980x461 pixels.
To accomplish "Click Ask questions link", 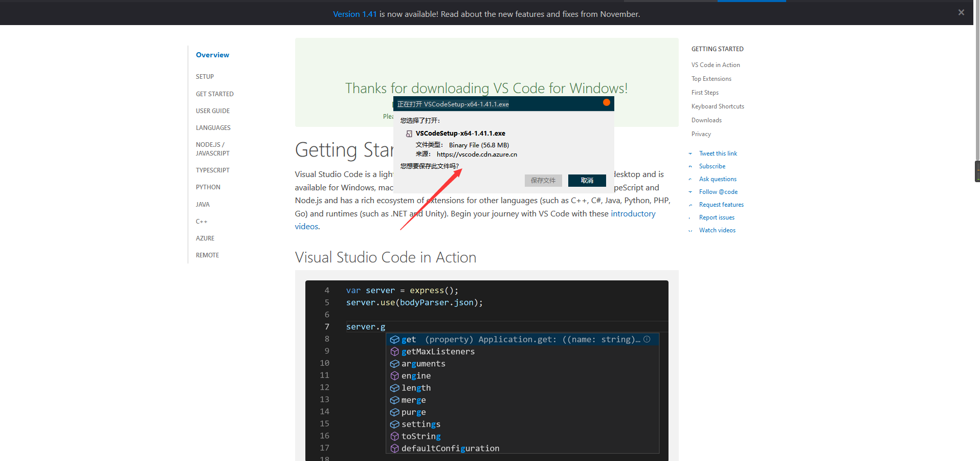I will (718, 179).
